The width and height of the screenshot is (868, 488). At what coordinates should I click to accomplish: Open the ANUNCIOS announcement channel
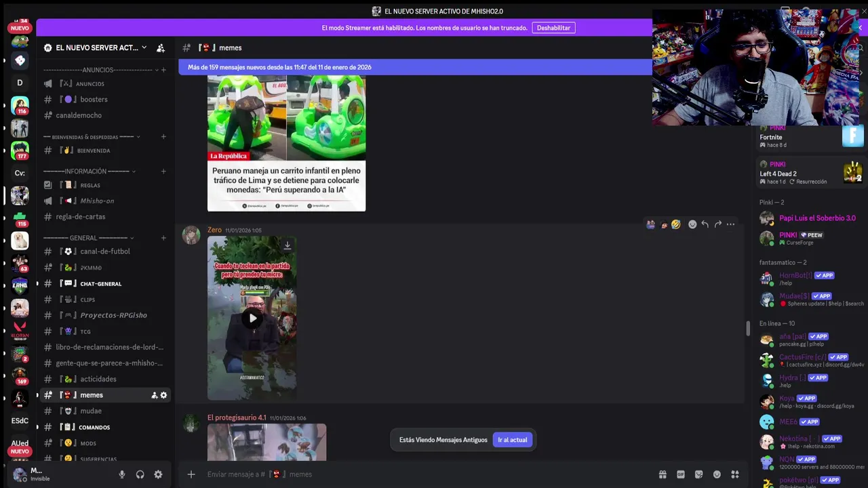(x=104, y=84)
